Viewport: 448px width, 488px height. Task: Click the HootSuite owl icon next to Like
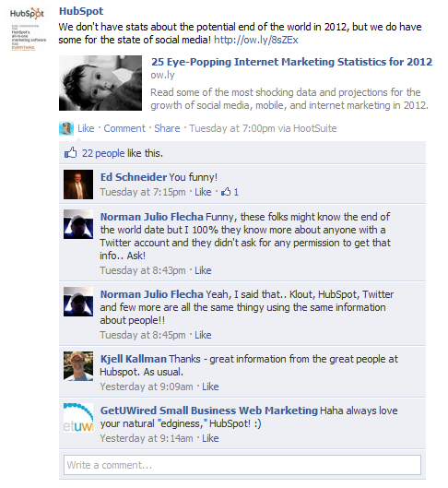coord(66,128)
